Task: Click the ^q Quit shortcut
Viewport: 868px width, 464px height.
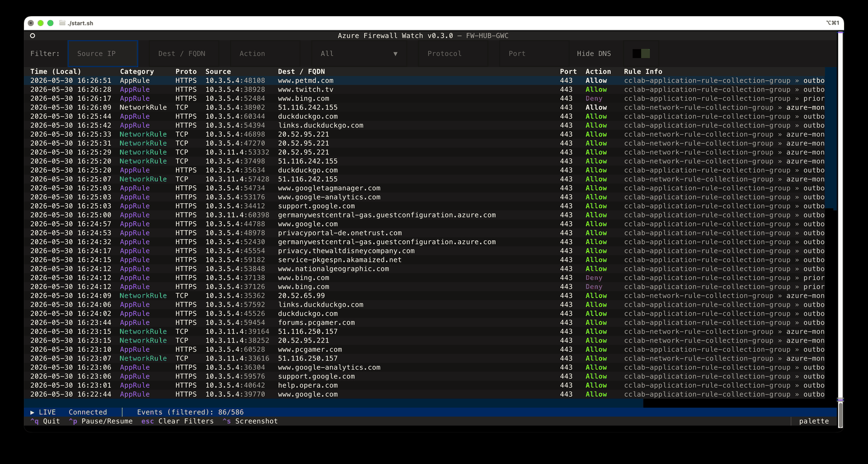Action: (x=45, y=421)
